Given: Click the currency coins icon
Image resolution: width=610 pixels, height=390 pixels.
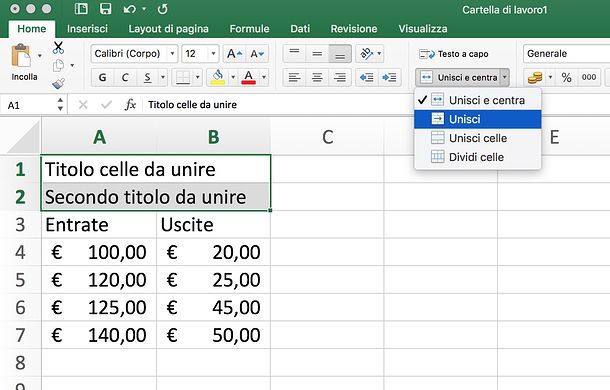Looking at the screenshot, I should [535, 77].
